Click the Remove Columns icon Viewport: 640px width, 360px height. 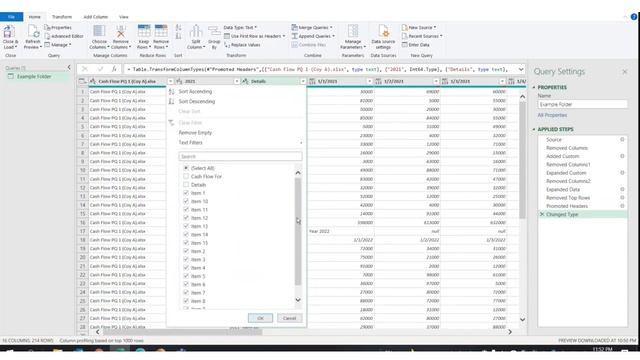121,31
